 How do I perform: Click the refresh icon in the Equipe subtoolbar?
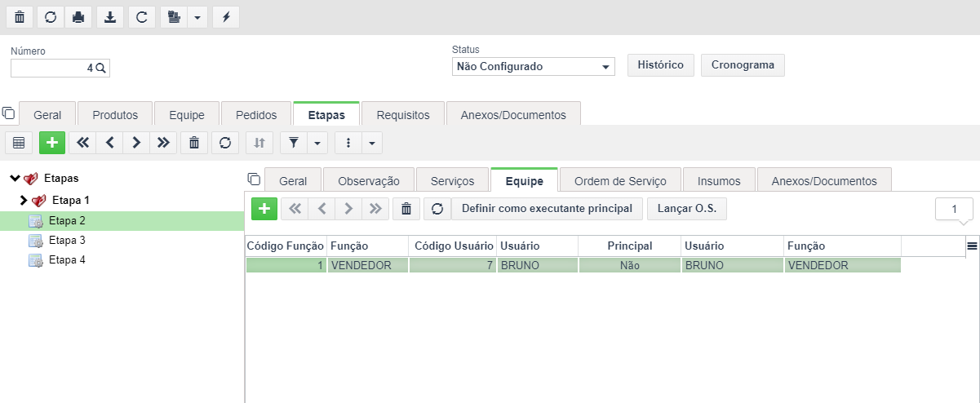click(x=437, y=209)
